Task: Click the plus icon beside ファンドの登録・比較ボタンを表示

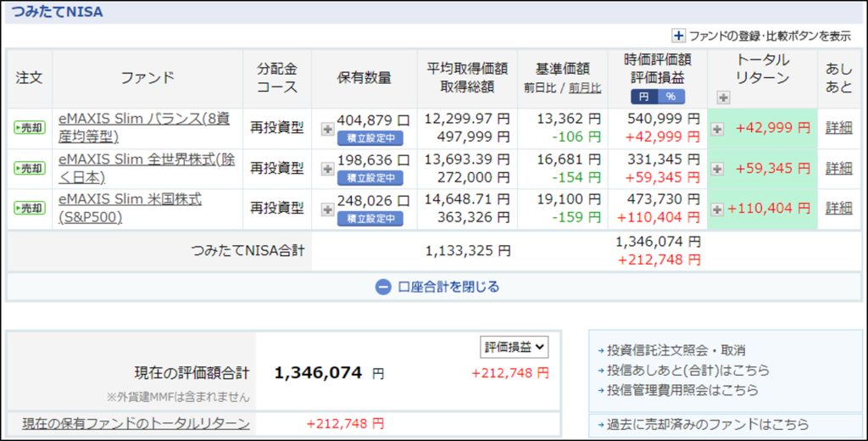Action: click(679, 36)
